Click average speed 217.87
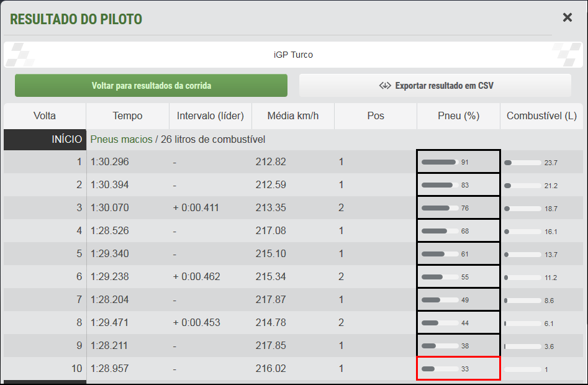 coord(271,299)
